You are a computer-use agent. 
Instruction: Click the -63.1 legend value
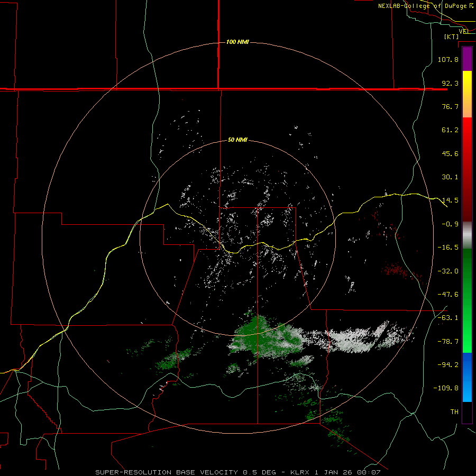tap(448, 318)
